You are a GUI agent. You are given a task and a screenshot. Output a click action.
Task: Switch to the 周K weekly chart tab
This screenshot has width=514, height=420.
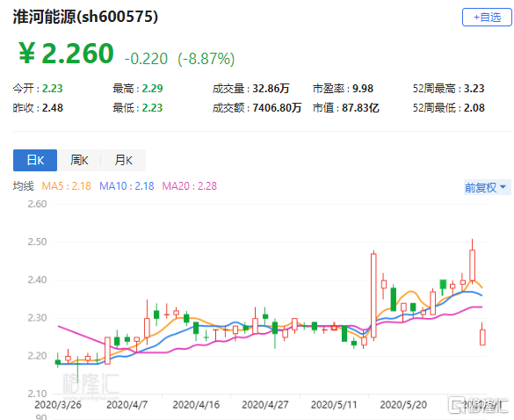[x=79, y=160]
